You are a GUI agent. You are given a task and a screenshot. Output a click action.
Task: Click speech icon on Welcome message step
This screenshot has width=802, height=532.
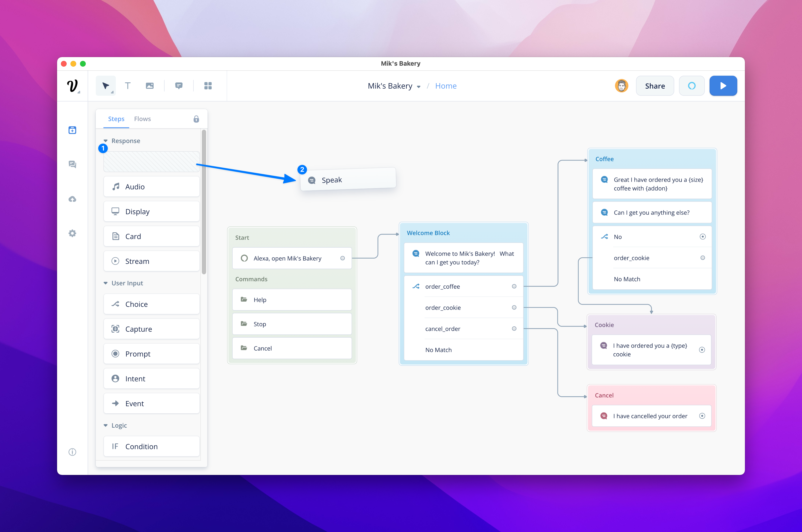coord(416,253)
